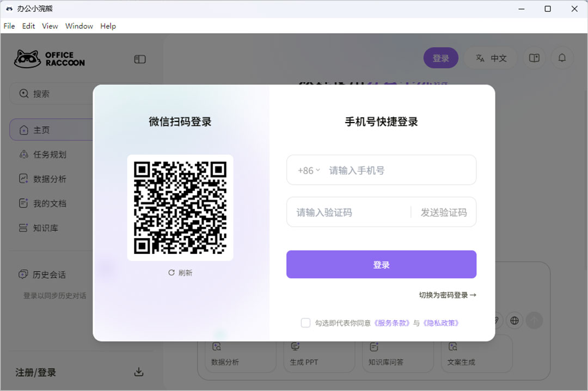This screenshot has height=391, width=588.
Task: Open the File menu
Action: coord(9,26)
